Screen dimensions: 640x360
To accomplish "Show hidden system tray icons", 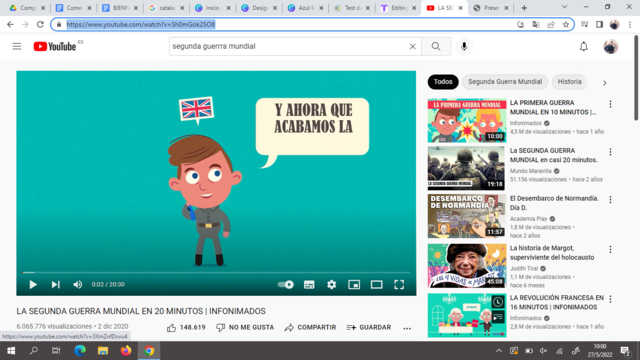I will tap(499, 351).
